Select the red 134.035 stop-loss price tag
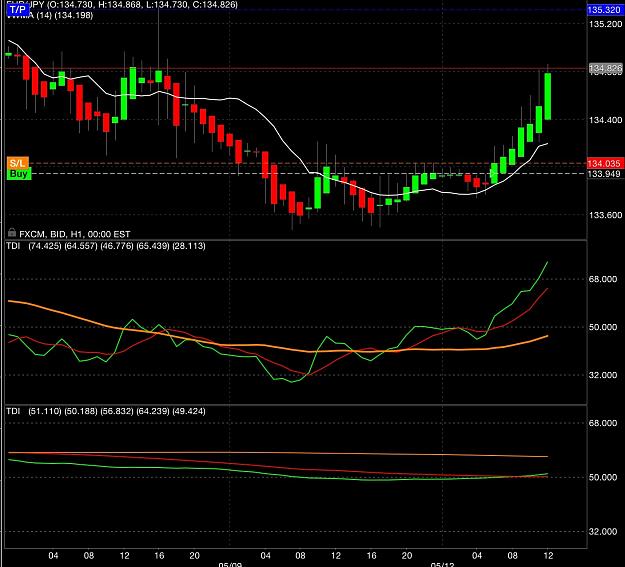Viewport: 625px width, 567px height. point(604,163)
